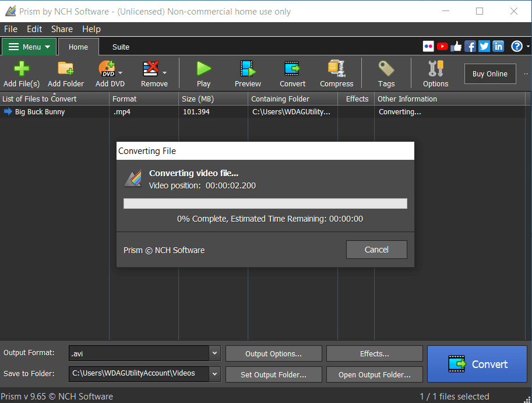Screen dimensions: 532x403
Task: Click the Remove toolbar icon
Action: point(151,69)
